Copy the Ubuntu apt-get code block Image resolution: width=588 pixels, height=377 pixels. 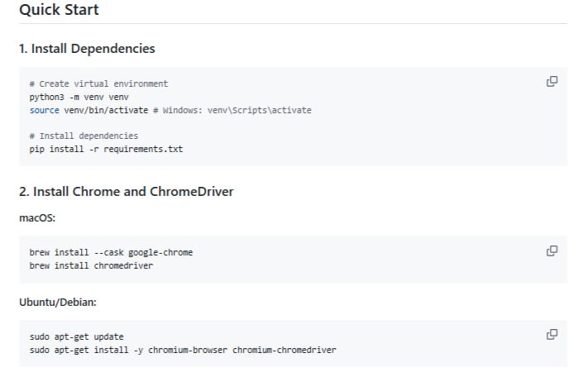point(552,335)
